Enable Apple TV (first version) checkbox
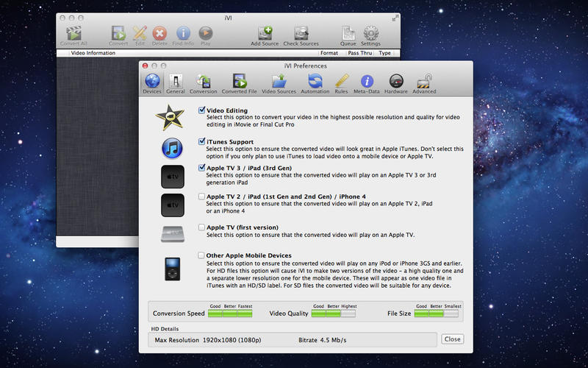This screenshot has height=368, width=588. [201, 227]
